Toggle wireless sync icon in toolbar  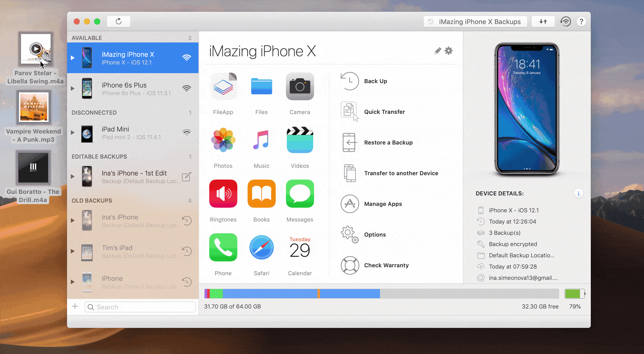pyautogui.click(x=566, y=21)
